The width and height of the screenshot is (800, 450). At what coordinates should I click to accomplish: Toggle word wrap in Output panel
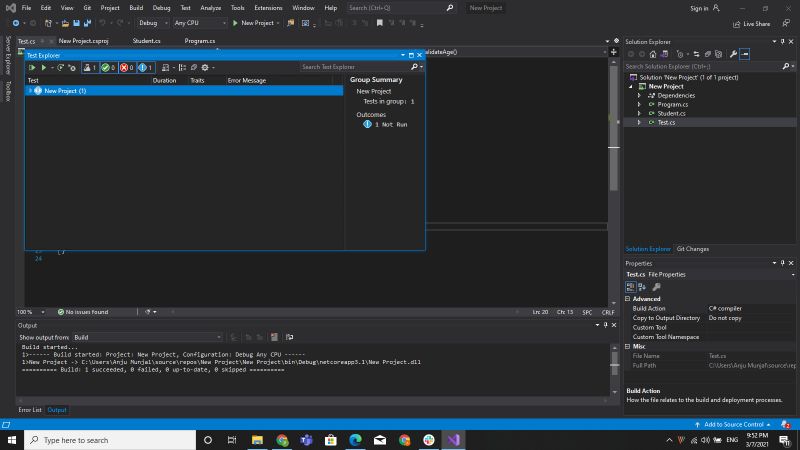click(x=289, y=337)
